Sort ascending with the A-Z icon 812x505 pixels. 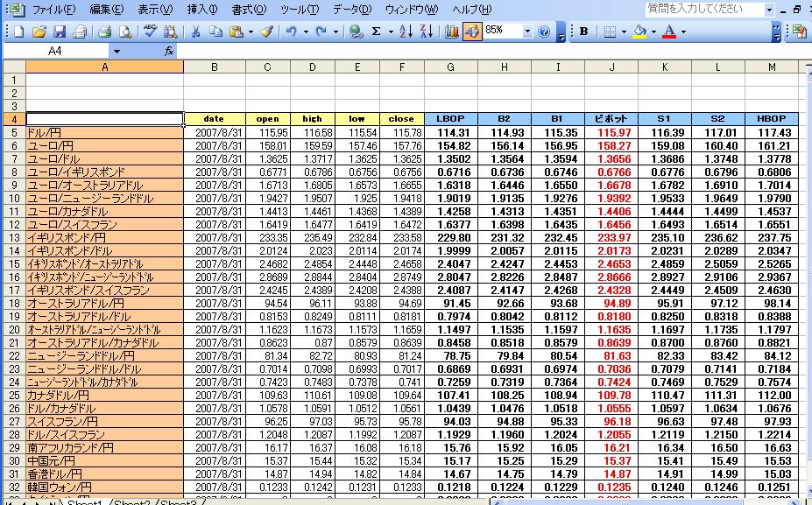(x=406, y=32)
